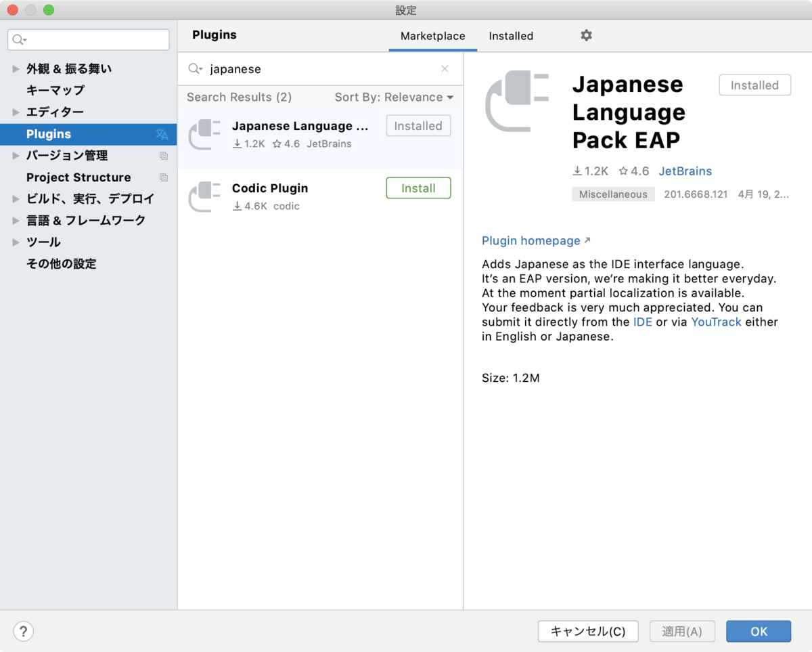812x652 pixels.
Task: Select the Codic Plugin result title
Action: tap(270, 188)
